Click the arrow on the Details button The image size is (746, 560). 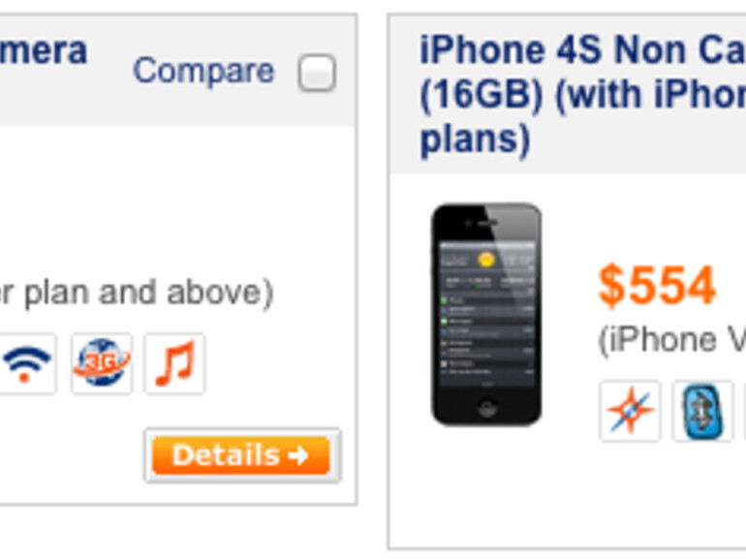[297, 455]
